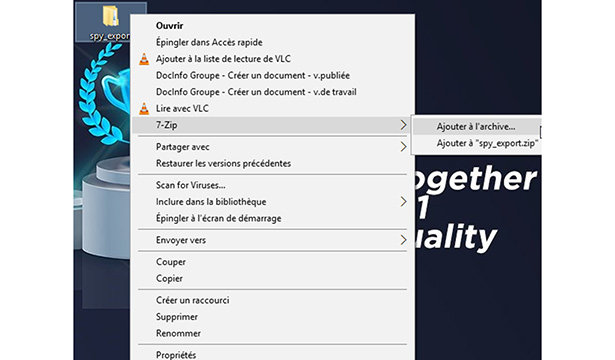
Task: Expand the 'Partager avec' submenu arrow
Action: coord(403,147)
